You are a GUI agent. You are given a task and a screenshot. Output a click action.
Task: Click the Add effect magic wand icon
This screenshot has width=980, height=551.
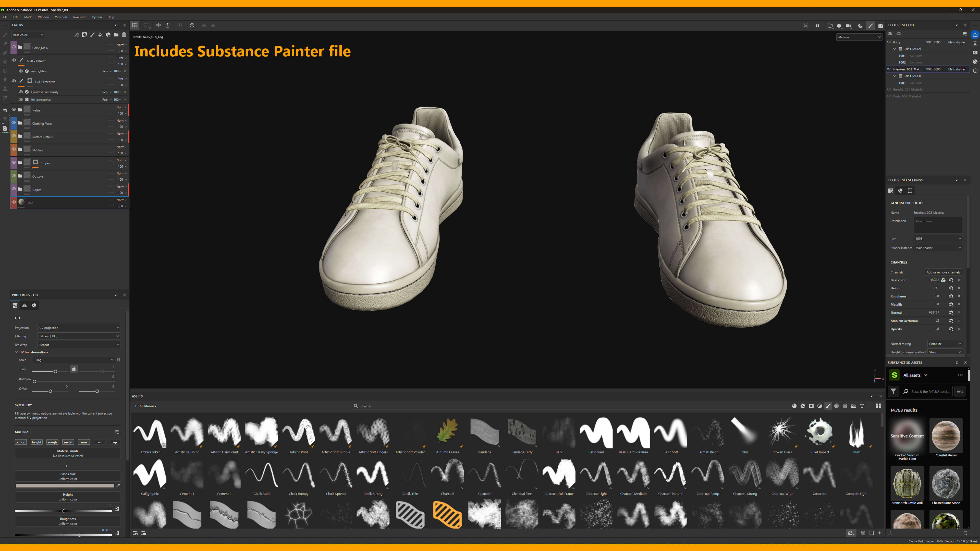(x=77, y=35)
